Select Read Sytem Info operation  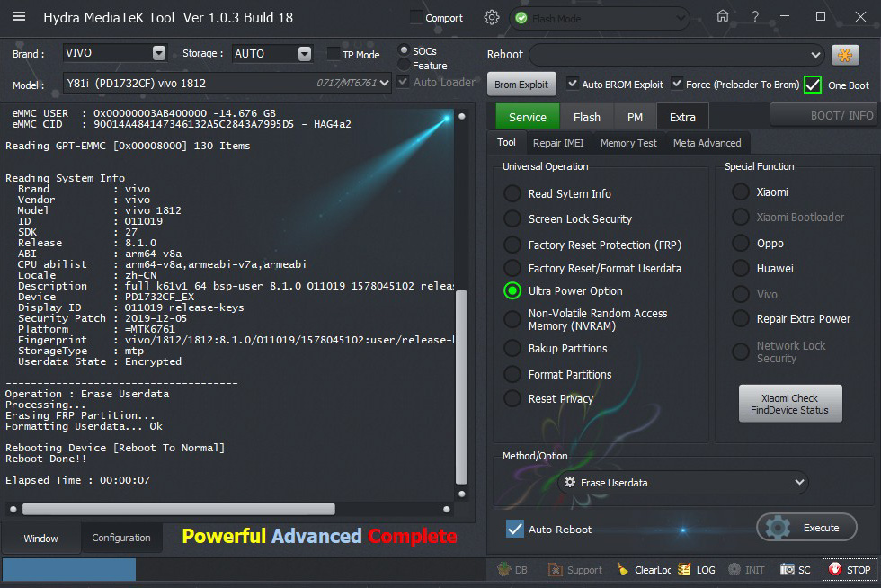click(512, 193)
